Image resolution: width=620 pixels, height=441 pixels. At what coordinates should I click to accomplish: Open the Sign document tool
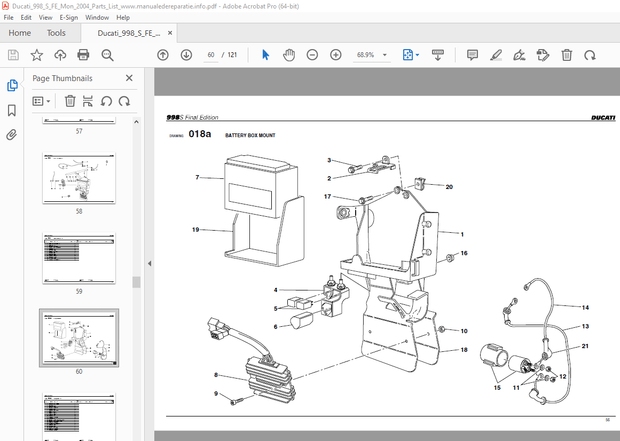click(519, 55)
